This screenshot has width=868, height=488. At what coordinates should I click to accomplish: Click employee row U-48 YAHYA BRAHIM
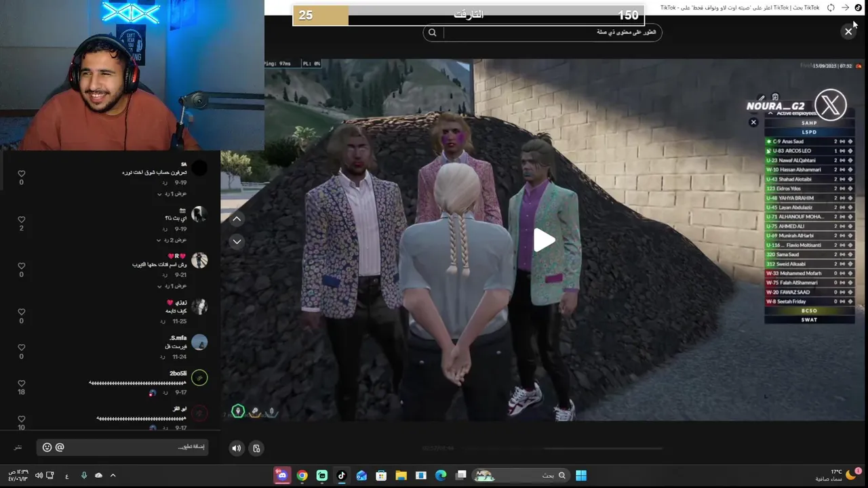pos(809,198)
